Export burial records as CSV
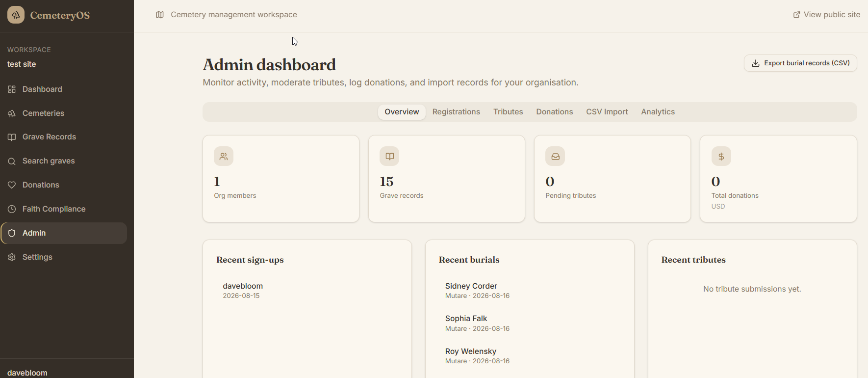 (800, 63)
